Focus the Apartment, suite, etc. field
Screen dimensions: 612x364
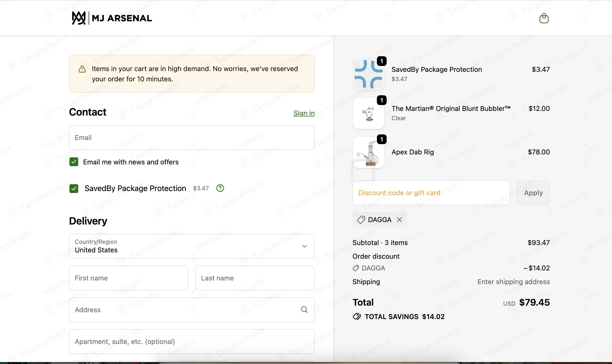coord(192,342)
